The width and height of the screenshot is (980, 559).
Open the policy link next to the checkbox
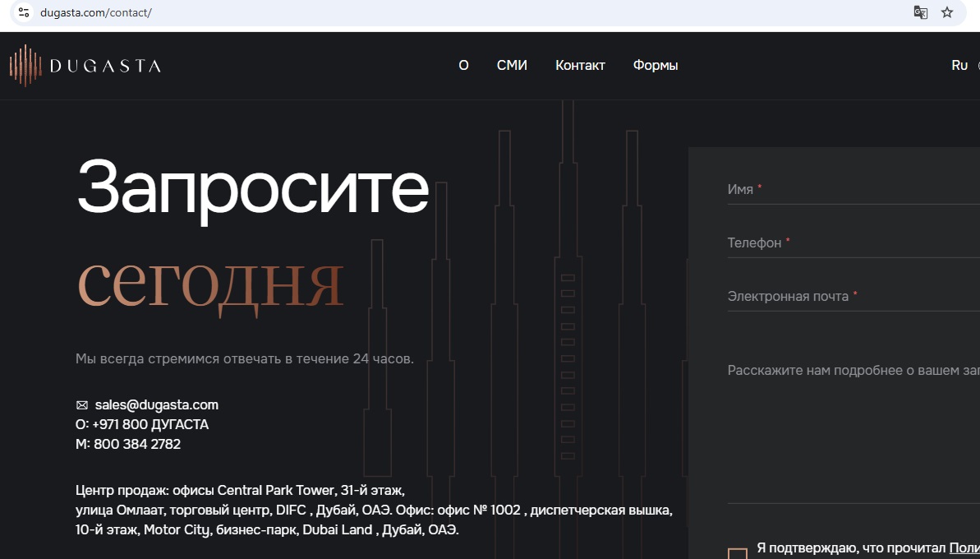click(x=964, y=547)
